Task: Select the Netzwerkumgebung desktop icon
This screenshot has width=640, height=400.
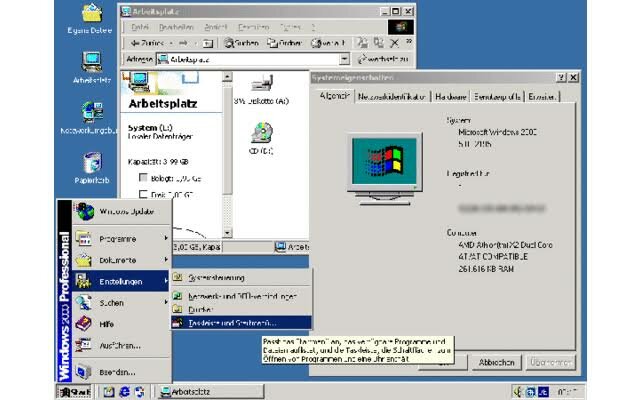Action: coord(90,118)
